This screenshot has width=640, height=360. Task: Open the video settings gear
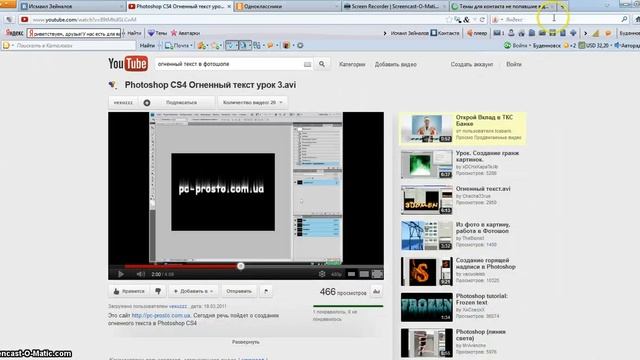(x=322, y=274)
